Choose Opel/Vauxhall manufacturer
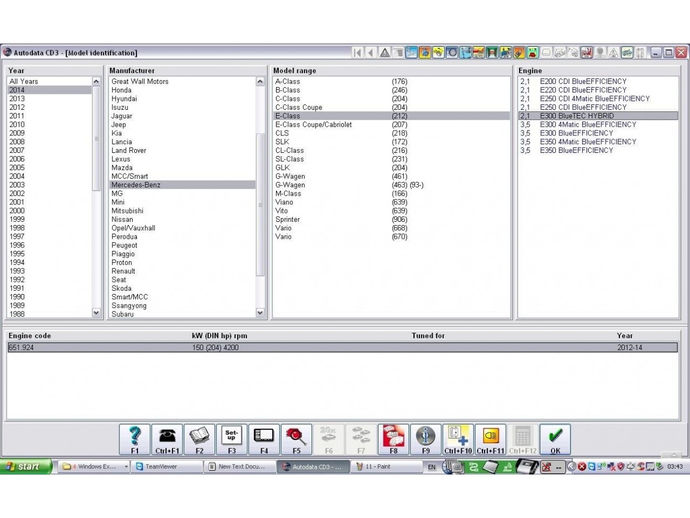The height and width of the screenshot is (518, 690). coord(182,228)
